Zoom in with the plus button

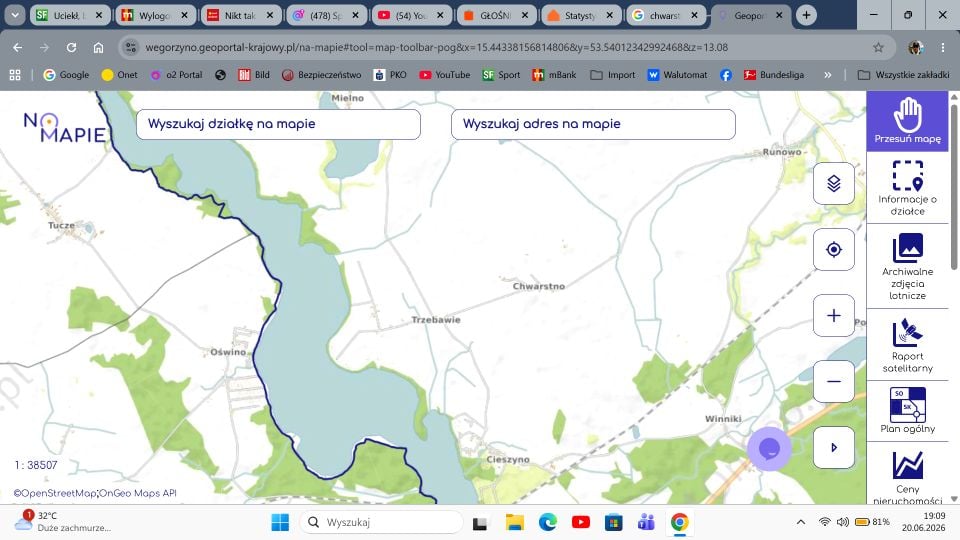coord(834,315)
